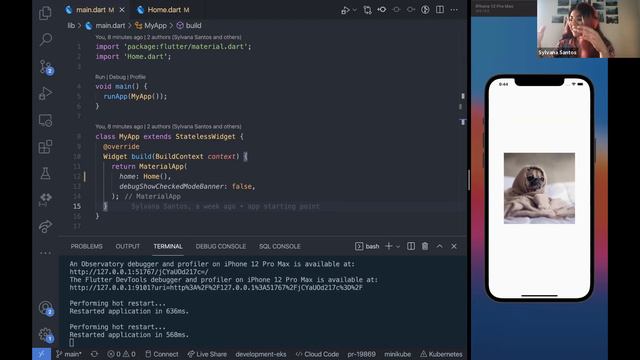This screenshot has height=360, width=640.
Task: Click the sync changes icon in status bar
Action: coord(94,354)
